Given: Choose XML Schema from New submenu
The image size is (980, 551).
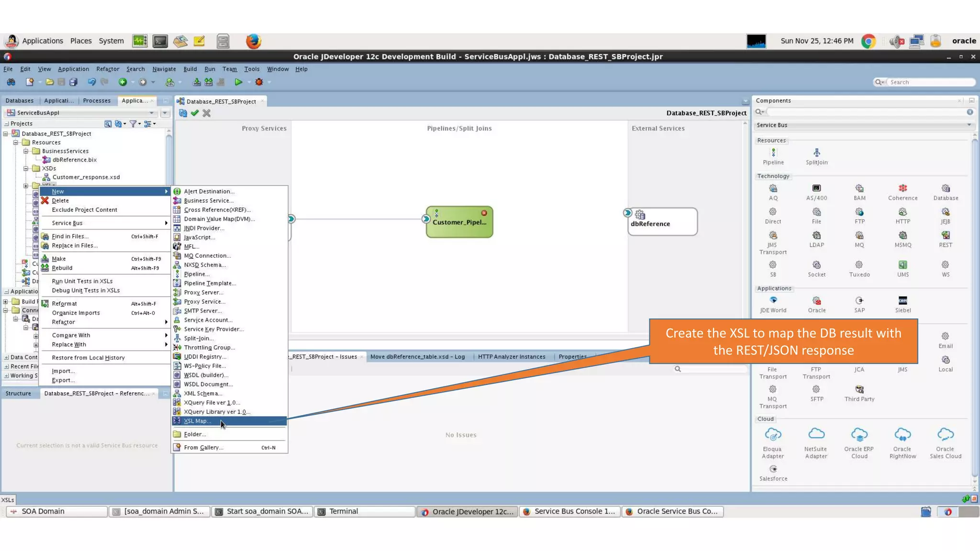Looking at the screenshot, I should coord(229,393).
